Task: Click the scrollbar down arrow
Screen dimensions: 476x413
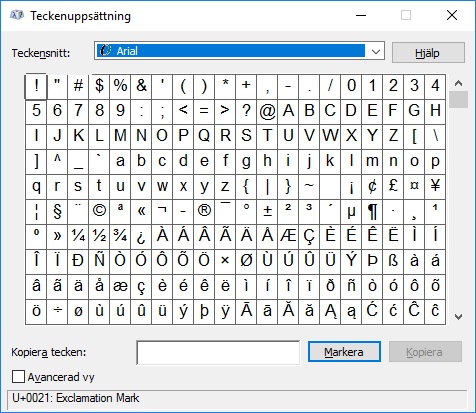Action: point(458,317)
